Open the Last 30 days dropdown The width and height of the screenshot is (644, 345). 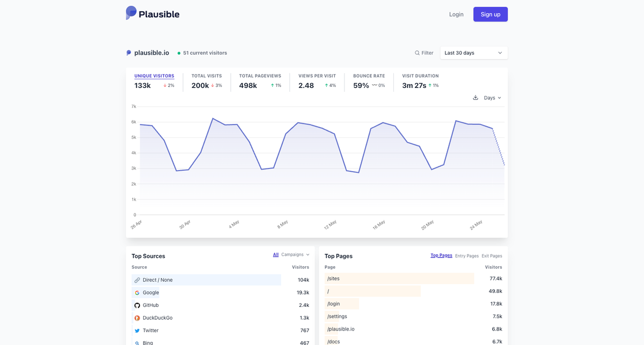tap(474, 53)
